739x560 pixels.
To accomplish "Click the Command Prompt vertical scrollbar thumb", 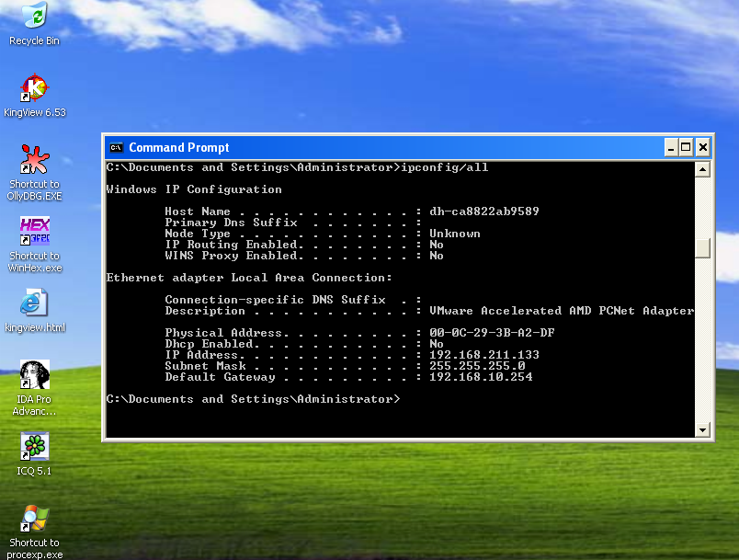I will (x=703, y=248).
